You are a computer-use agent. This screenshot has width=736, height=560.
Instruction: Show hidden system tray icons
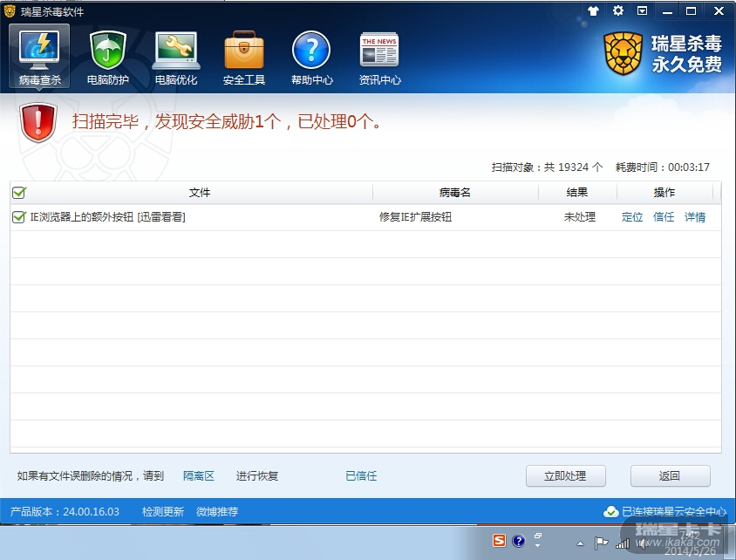580,543
